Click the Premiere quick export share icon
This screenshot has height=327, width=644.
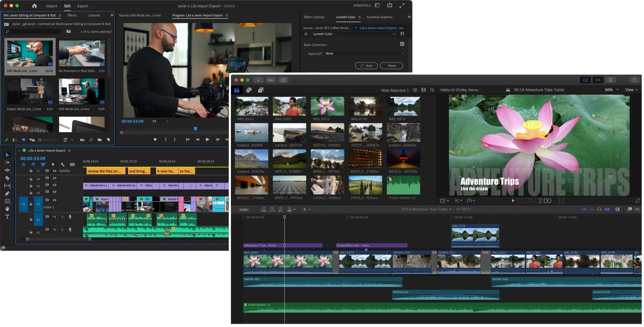390,5
